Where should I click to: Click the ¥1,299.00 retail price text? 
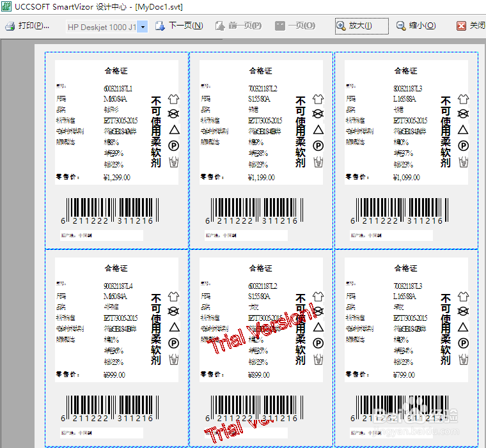(117, 178)
